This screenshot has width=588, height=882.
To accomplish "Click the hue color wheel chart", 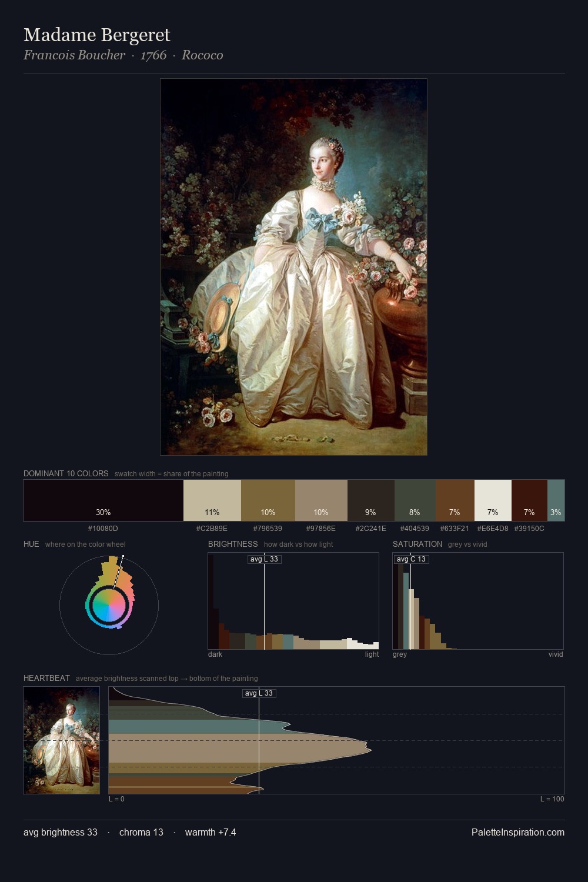I will pos(109,605).
